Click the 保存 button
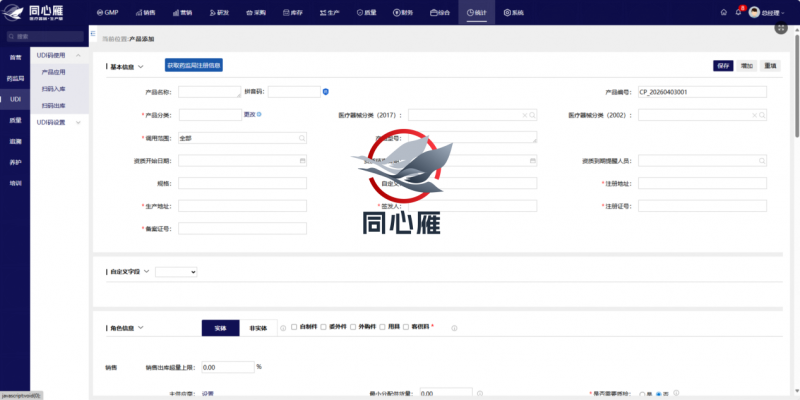 [723, 65]
